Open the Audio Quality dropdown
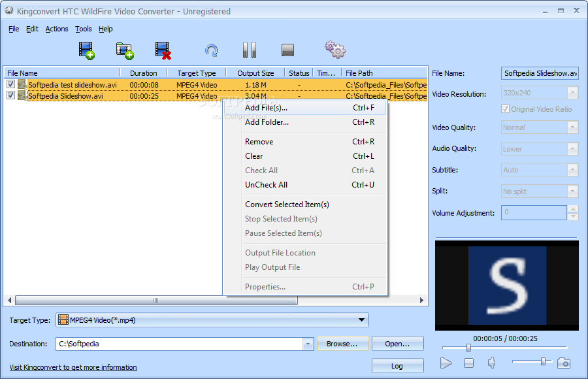This screenshot has width=588, height=379. click(x=572, y=148)
